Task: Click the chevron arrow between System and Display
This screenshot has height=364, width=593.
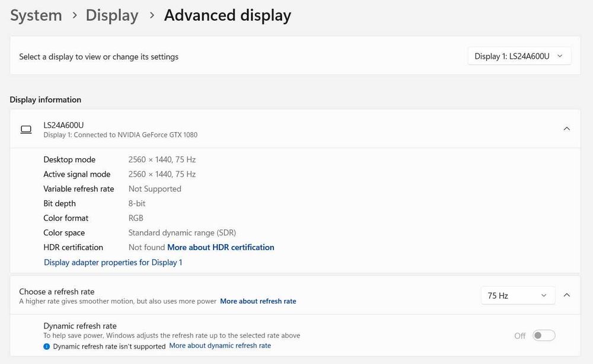Action: [74, 15]
